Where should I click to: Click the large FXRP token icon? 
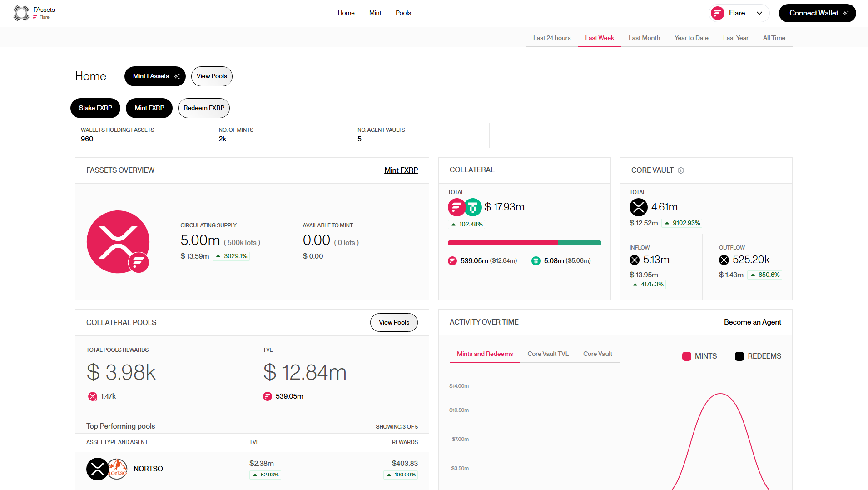(x=118, y=242)
